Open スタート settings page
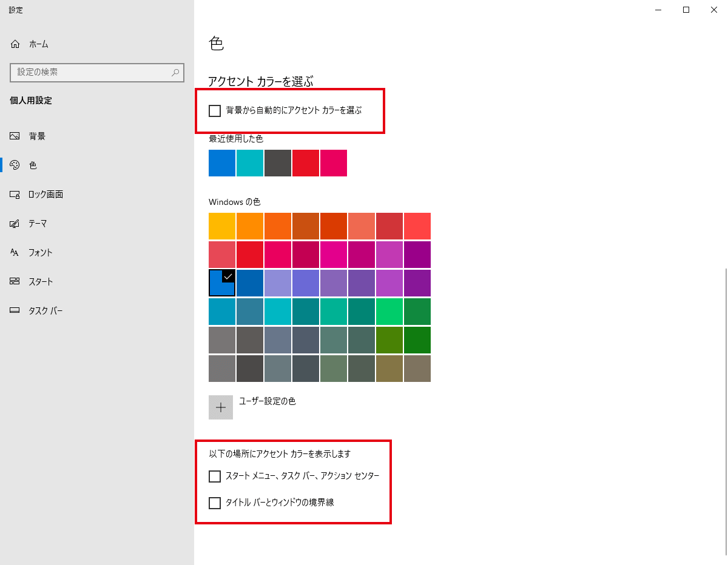 point(97,282)
